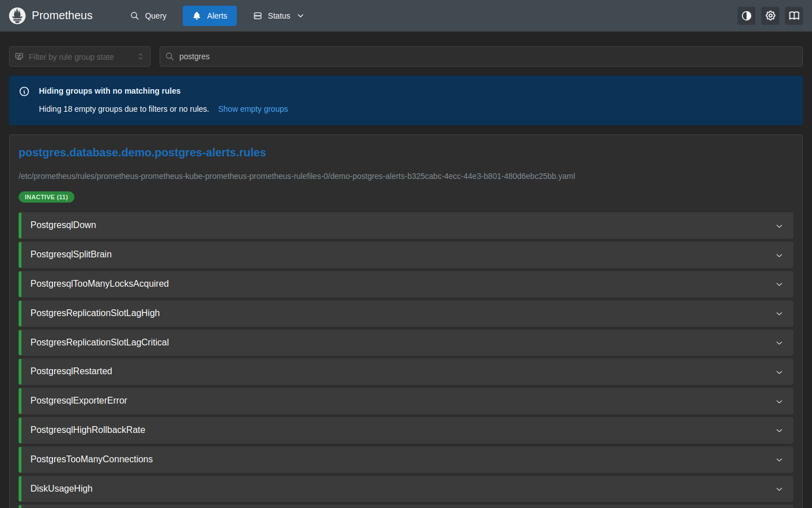
Task: Click the info circle icon in banner
Action: pyautogui.click(x=24, y=91)
